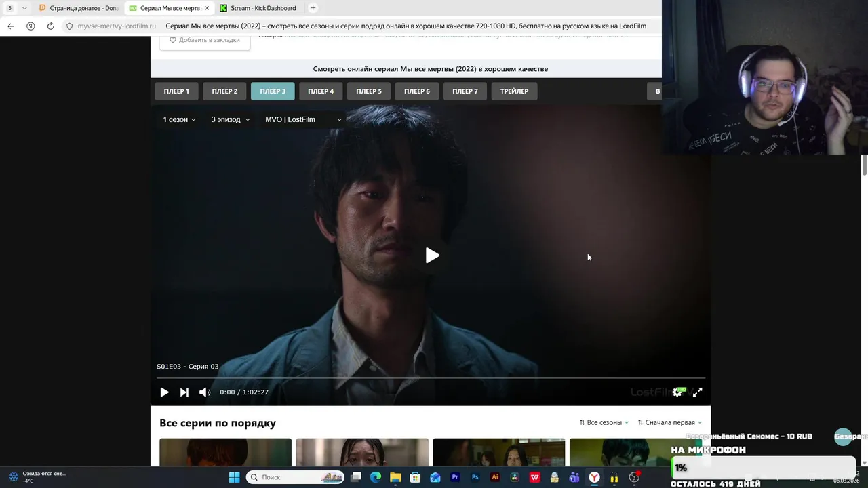Open fourth episode thumbnail in list
Image resolution: width=868 pixels, height=488 pixels.
coord(635,452)
